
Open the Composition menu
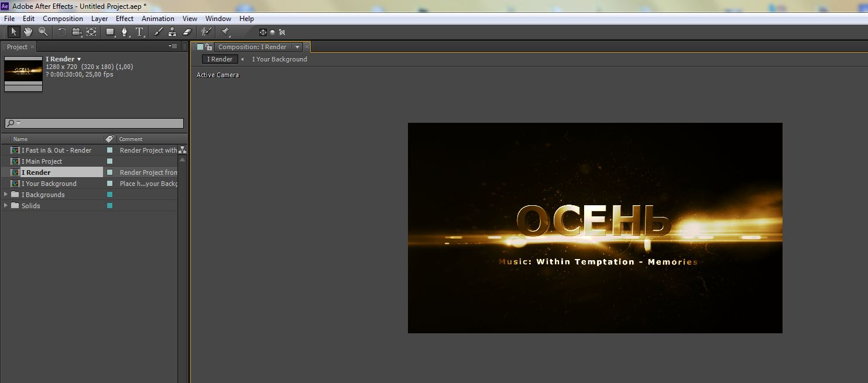point(63,19)
